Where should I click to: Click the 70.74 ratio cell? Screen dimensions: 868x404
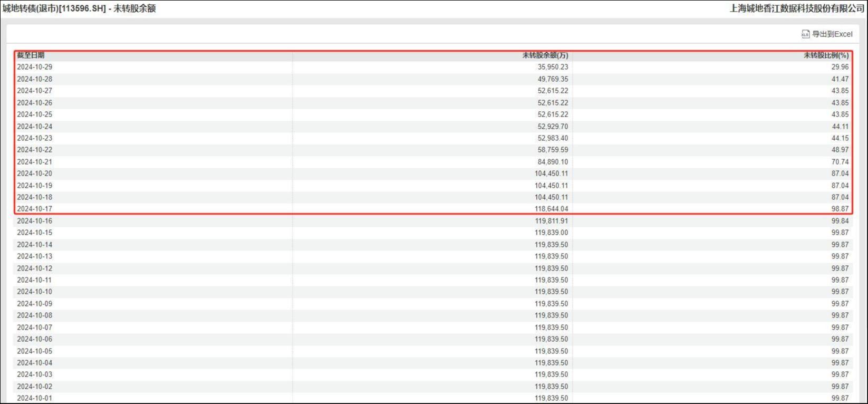pos(840,162)
